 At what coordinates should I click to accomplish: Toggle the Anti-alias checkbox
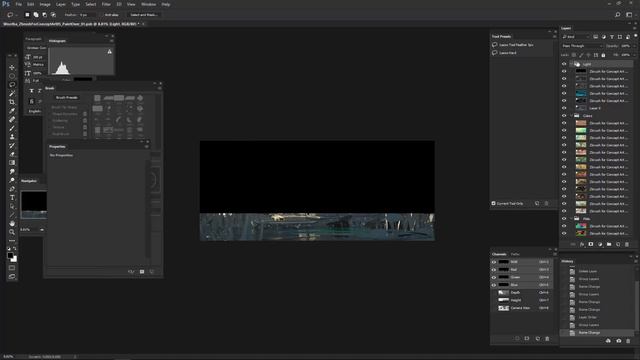pos(102,15)
